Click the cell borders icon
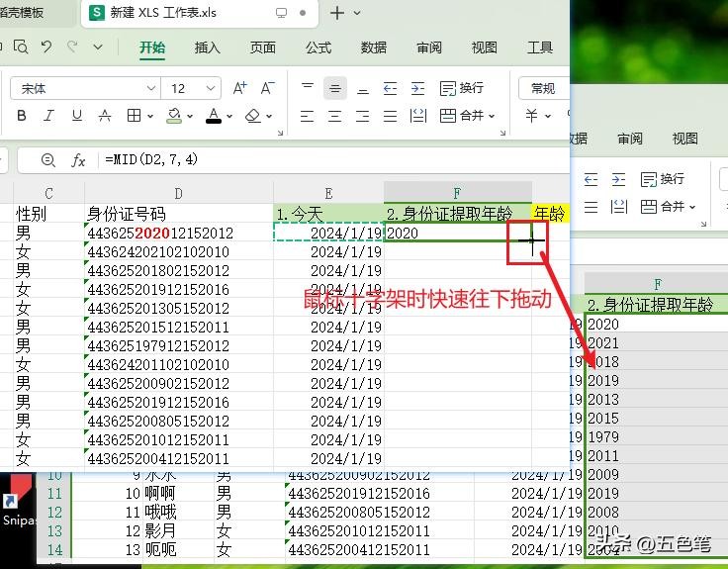This screenshot has height=569, width=728. pos(135,116)
